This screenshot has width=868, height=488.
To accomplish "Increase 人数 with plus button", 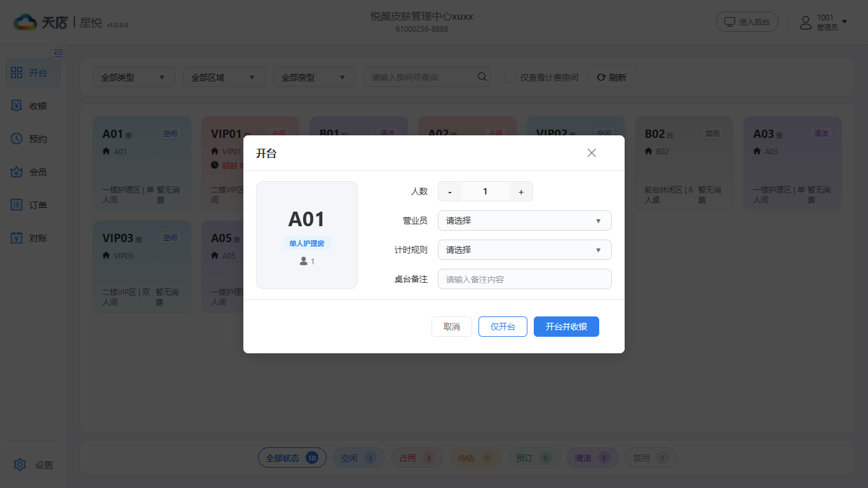I will (521, 191).
